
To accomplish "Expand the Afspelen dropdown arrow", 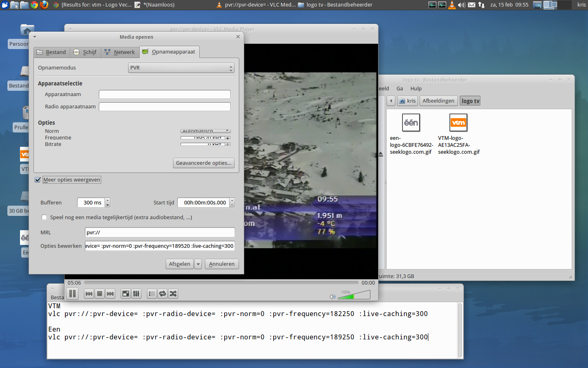I will tap(198, 264).
